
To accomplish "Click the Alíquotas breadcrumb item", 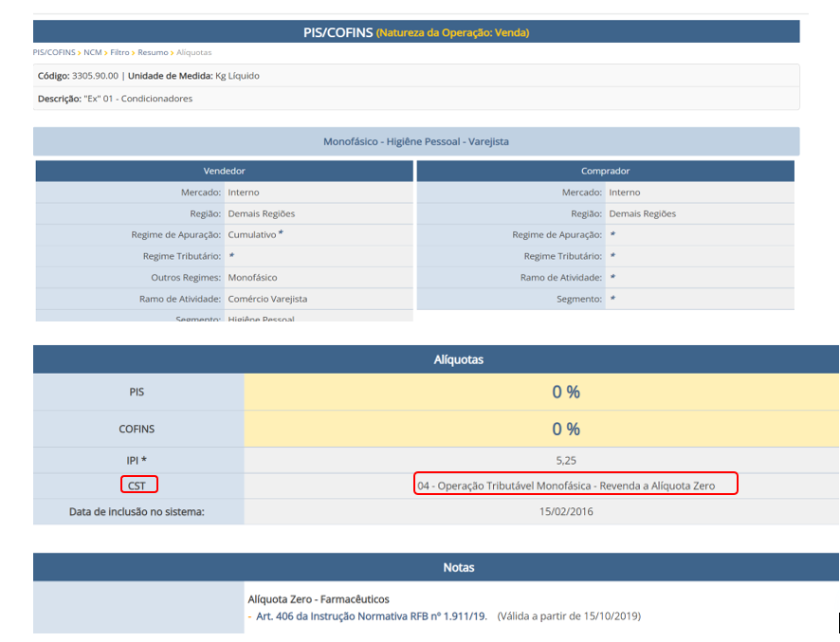I will 193,52.
